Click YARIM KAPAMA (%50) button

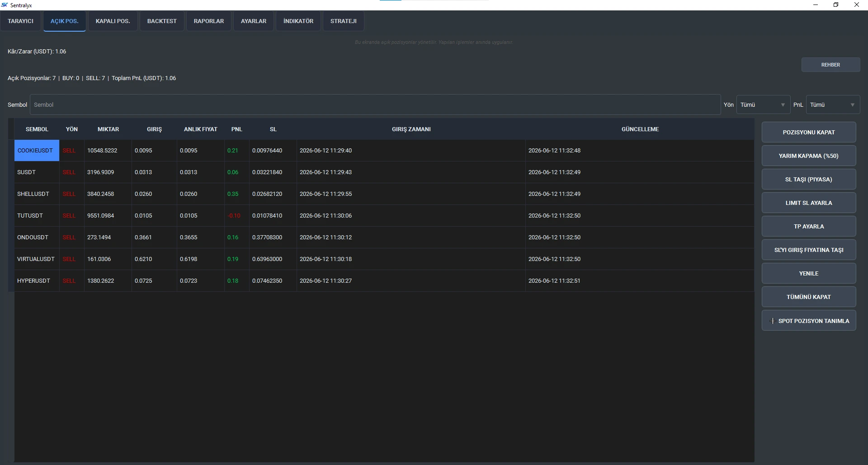click(809, 156)
